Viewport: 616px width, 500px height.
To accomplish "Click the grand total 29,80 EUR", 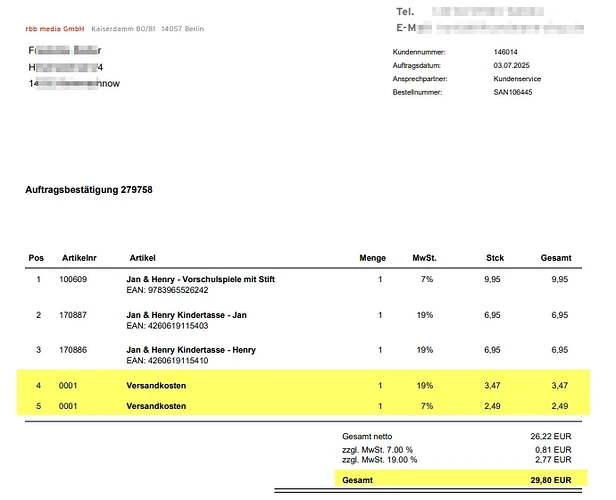I will coord(551,480).
